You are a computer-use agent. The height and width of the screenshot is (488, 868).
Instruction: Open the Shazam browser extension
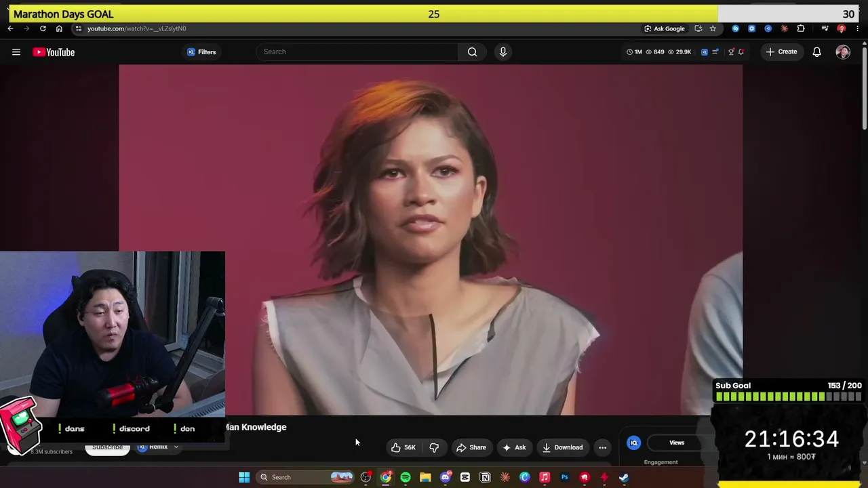[x=735, y=28]
